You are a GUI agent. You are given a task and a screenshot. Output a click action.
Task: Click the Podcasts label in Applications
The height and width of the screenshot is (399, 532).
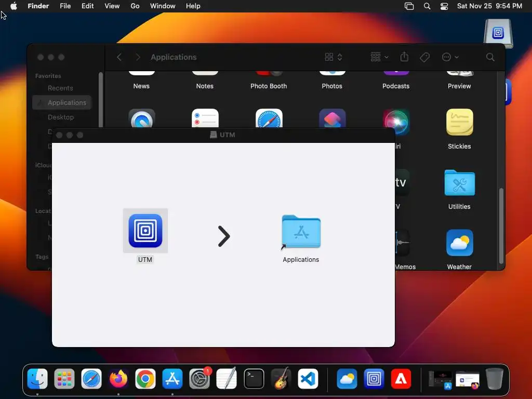(395, 86)
